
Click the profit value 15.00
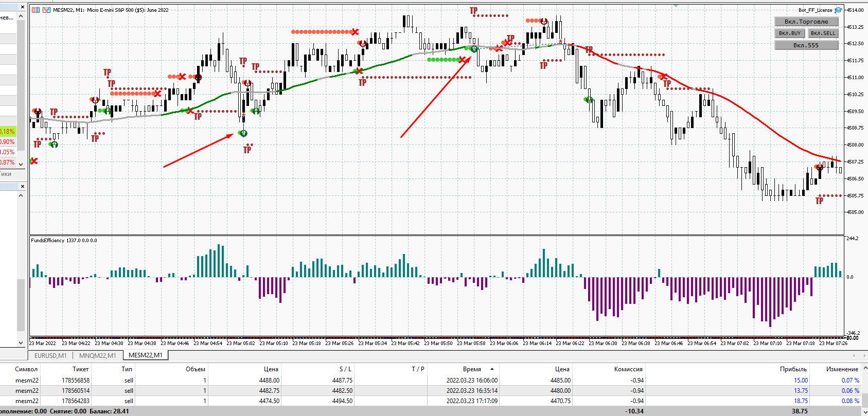point(801,381)
